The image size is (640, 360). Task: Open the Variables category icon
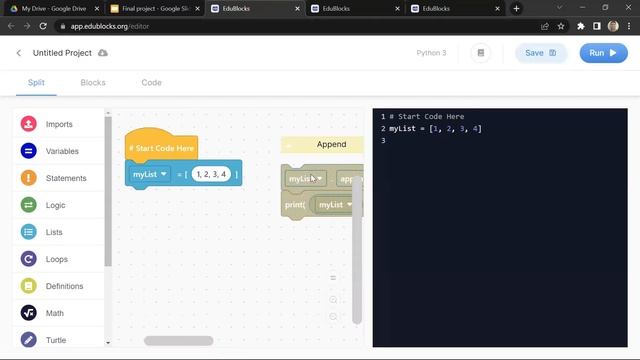click(29, 151)
